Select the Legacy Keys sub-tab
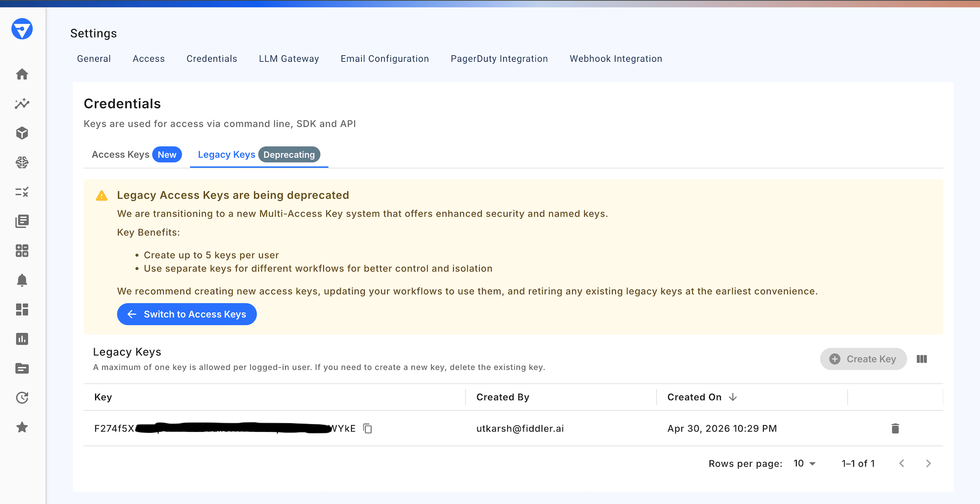This screenshot has width=980, height=504. pyautogui.click(x=259, y=155)
